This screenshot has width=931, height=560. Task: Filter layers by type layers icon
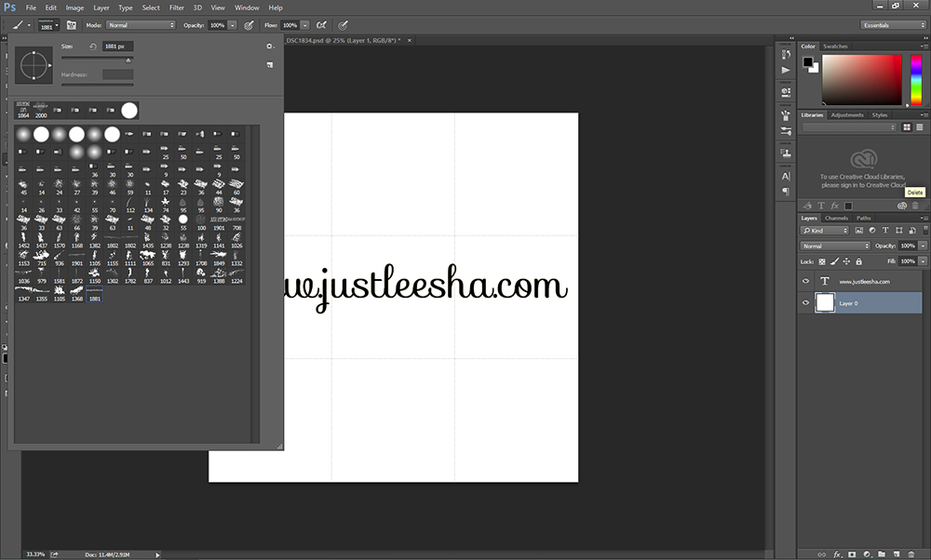885,230
